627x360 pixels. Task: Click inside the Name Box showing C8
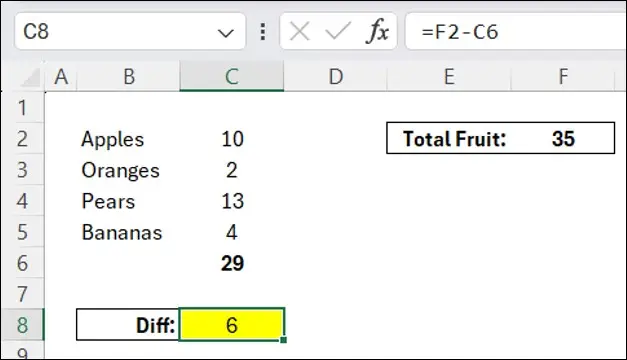(x=116, y=31)
